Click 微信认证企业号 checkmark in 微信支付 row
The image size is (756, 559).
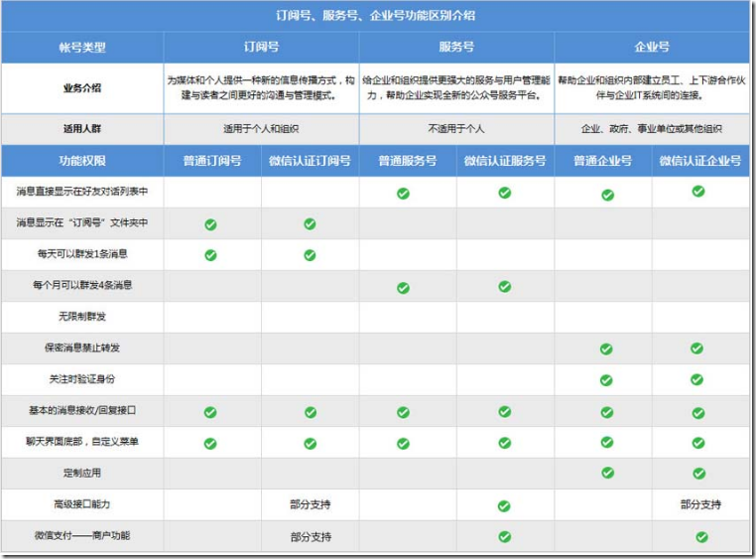(702, 537)
